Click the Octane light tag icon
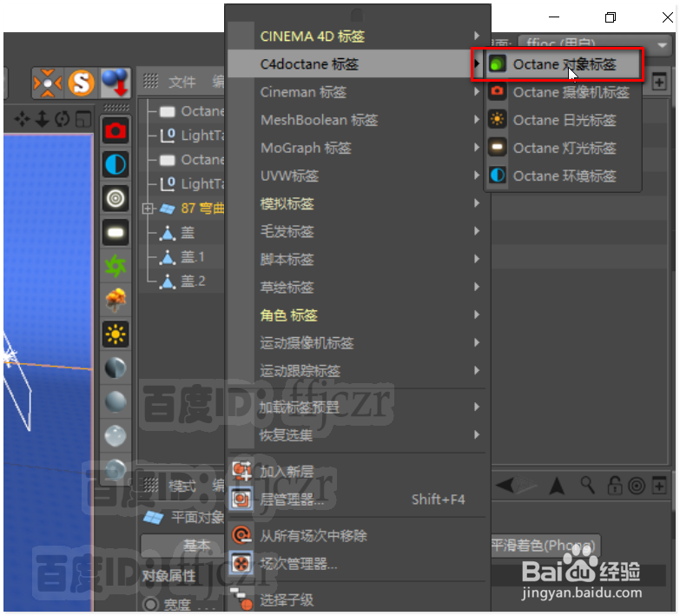Image resolution: width=680 pixels, height=616 pixels. pyautogui.click(x=497, y=148)
